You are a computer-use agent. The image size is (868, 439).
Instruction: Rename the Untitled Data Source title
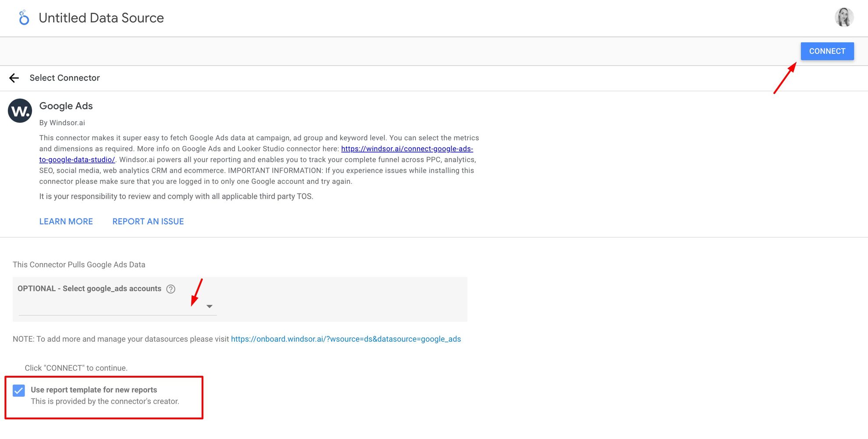click(x=101, y=18)
